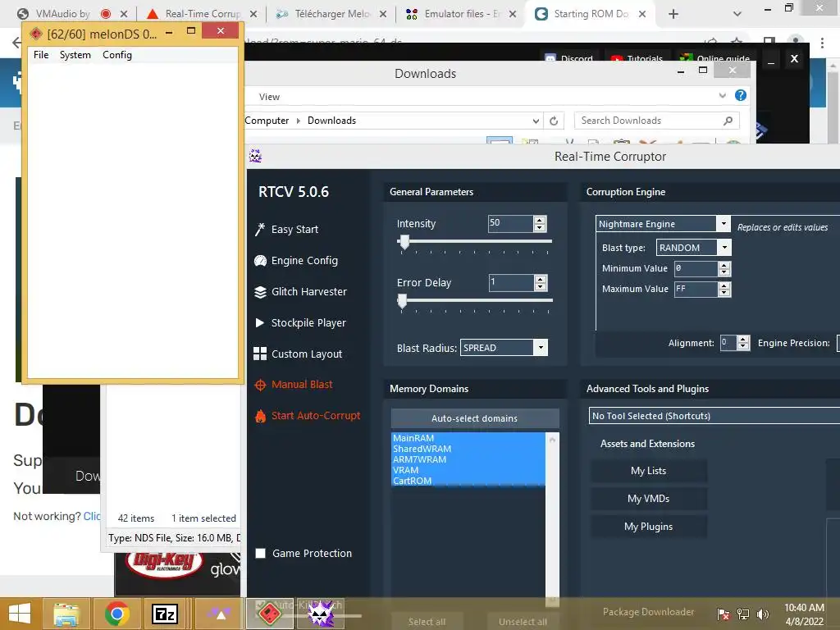Click the Intensity value field
This screenshot has width=840, height=630.
pos(510,223)
